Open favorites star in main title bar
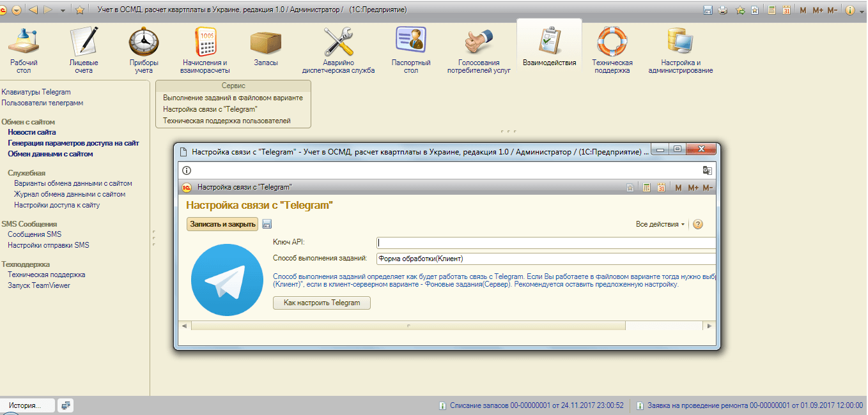Image resolution: width=868 pixels, height=415 pixels. click(80, 10)
